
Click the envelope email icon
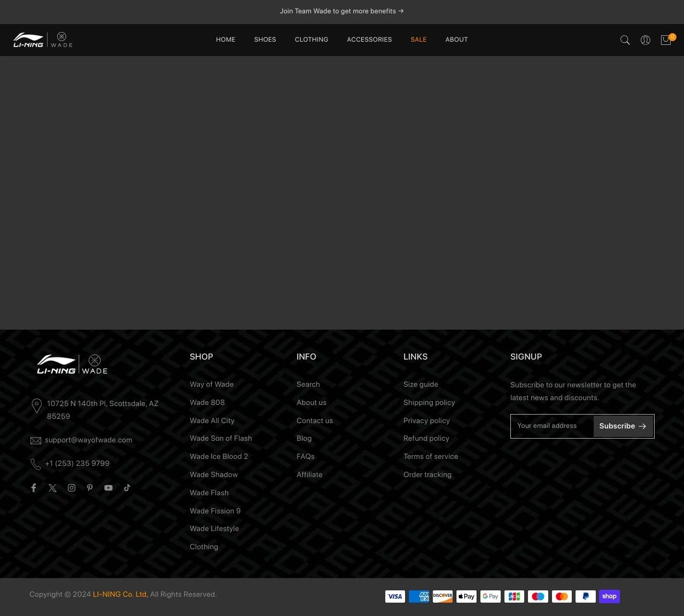tap(36, 441)
